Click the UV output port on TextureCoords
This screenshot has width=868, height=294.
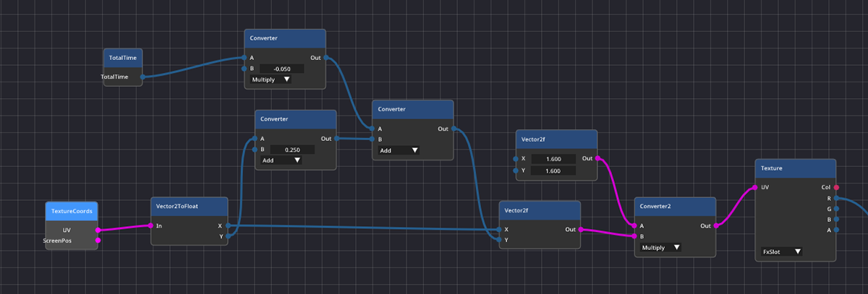(98, 230)
